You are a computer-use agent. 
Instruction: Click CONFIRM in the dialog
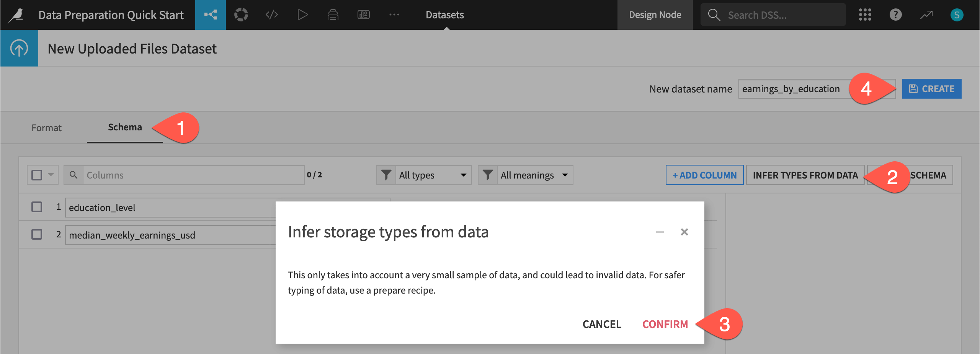(665, 324)
